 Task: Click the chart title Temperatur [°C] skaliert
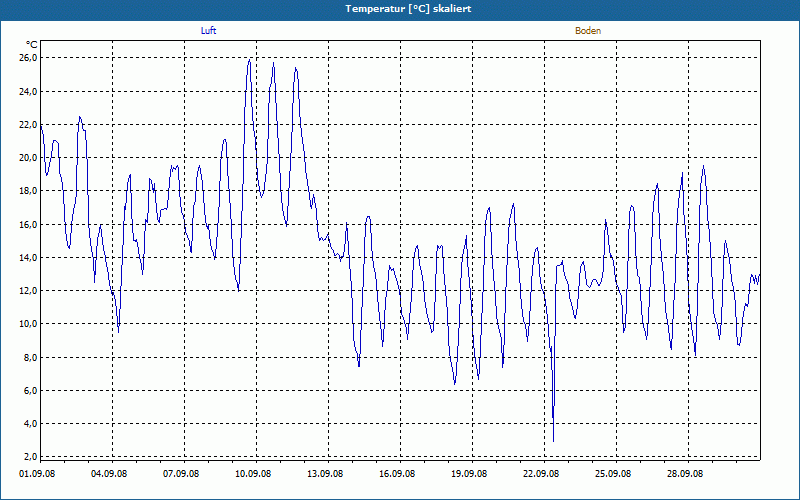408,9
